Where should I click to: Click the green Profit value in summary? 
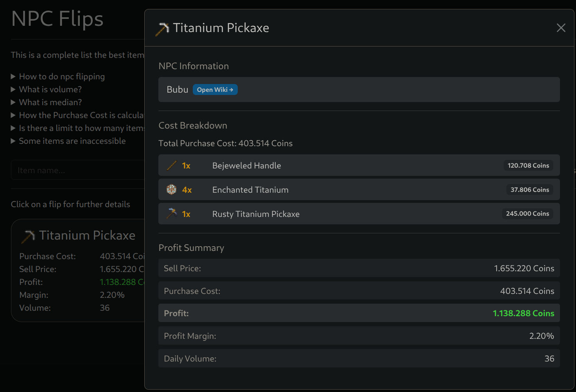tap(523, 313)
